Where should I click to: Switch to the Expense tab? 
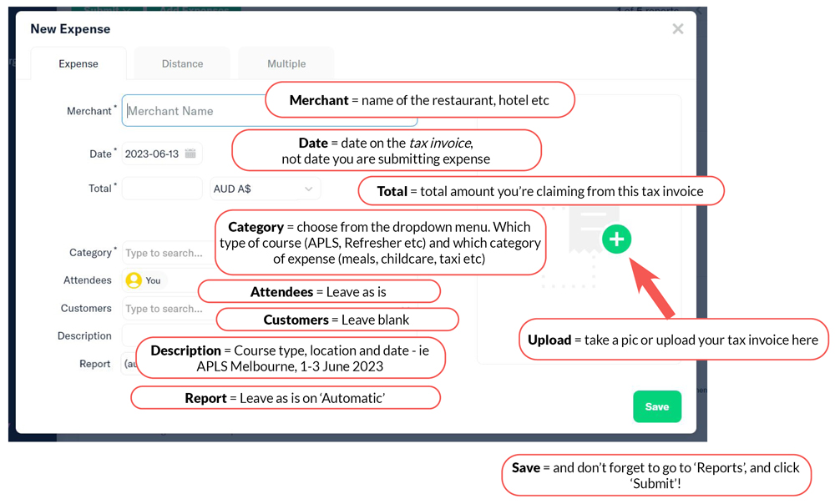[78, 63]
